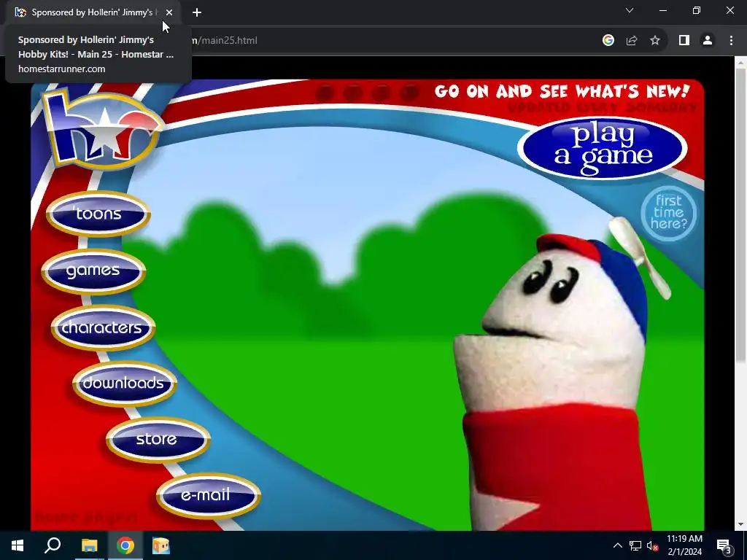This screenshot has height=560, width=747.
Task: Open network status tray icon
Action: click(x=635, y=545)
